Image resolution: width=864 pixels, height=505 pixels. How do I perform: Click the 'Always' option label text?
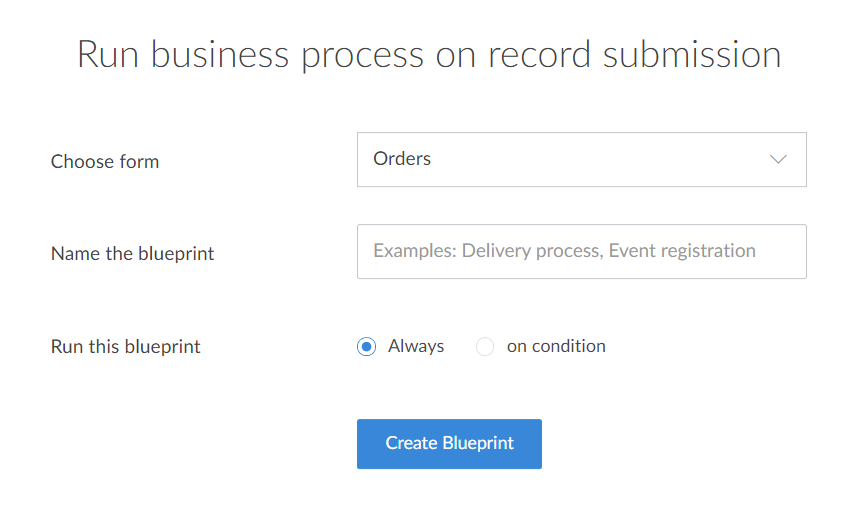tap(416, 346)
